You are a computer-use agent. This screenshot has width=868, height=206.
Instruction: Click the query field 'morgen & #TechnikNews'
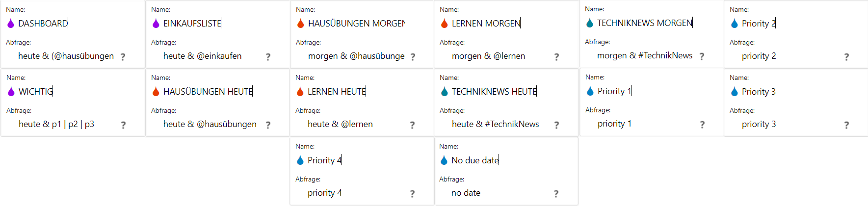tap(645, 55)
